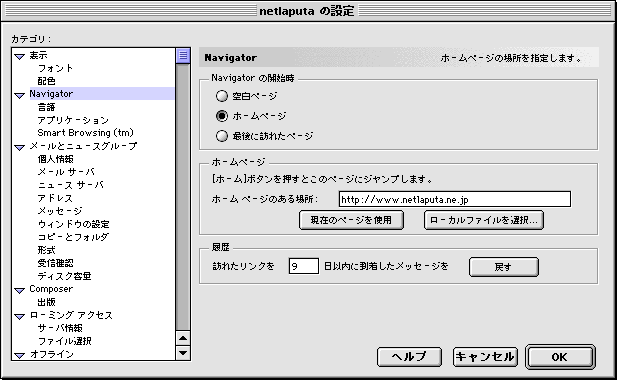Select Smart Browsing (tm) item
617x380 pixels.
[x=85, y=133]
